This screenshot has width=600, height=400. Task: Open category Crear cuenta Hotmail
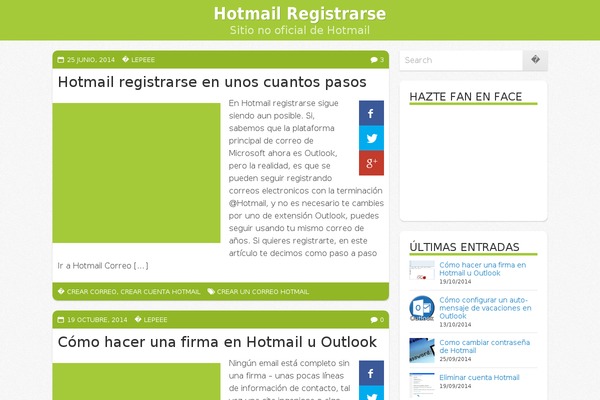[x=160, y=292]
